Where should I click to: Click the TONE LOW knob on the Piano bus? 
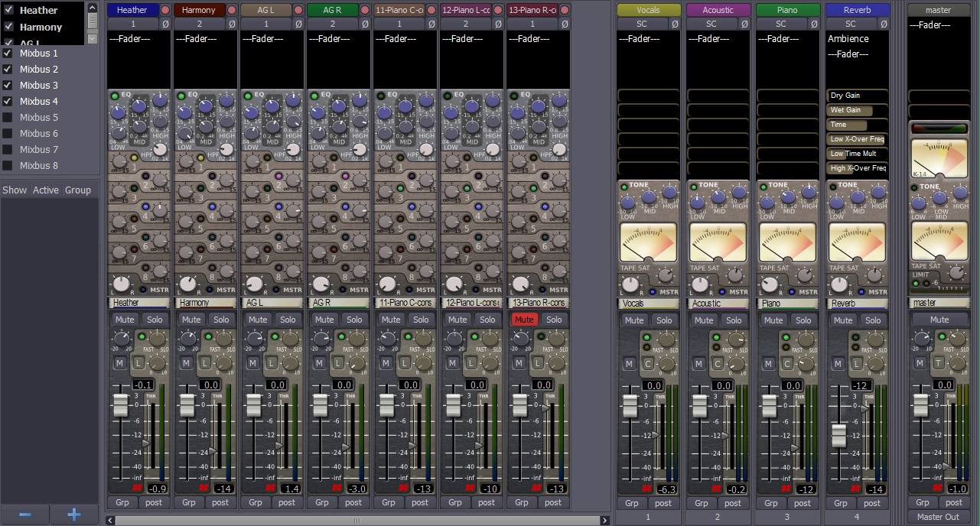click(x=769, y=203)
